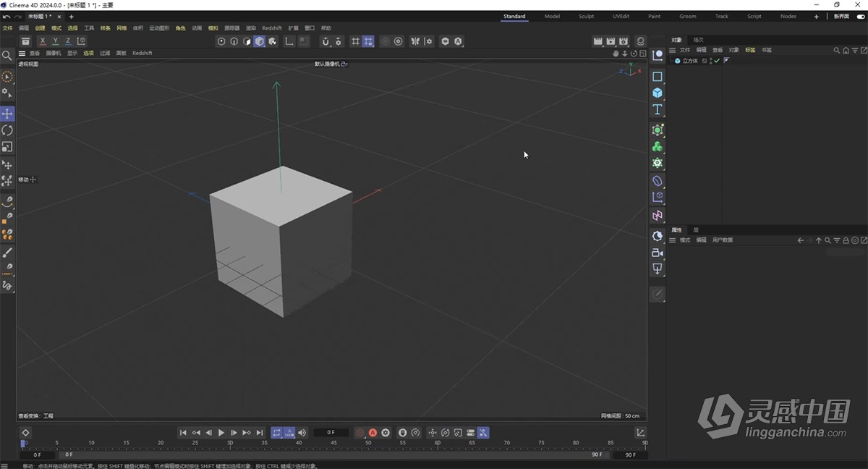
Task: Open Attributes panel hamburger menu
Action: [672, 240]
